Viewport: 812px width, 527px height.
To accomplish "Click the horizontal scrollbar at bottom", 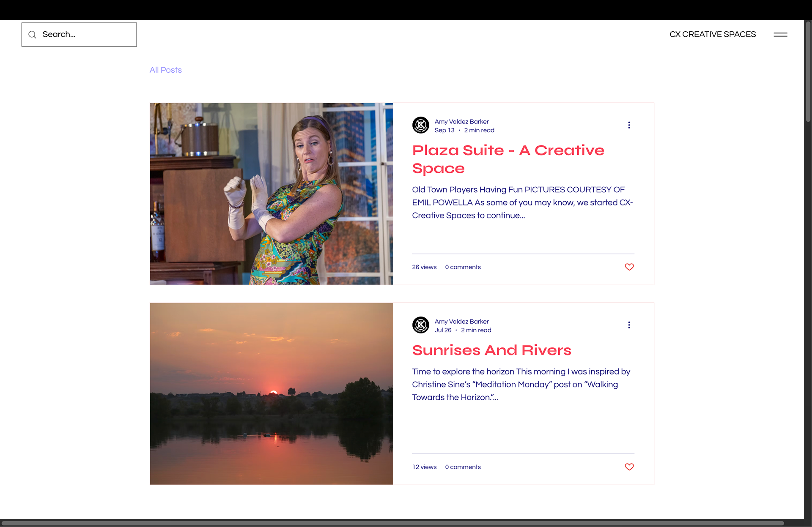I will (393, 523).
